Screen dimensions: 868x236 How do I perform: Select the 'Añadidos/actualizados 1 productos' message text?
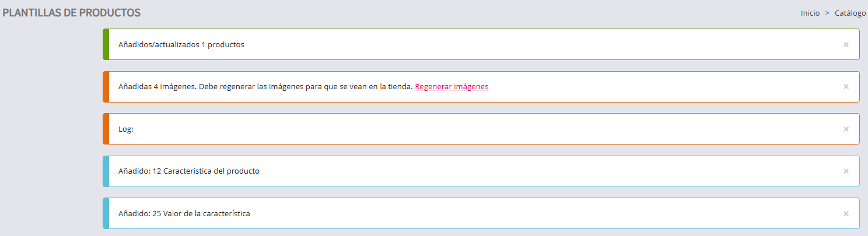181,44
